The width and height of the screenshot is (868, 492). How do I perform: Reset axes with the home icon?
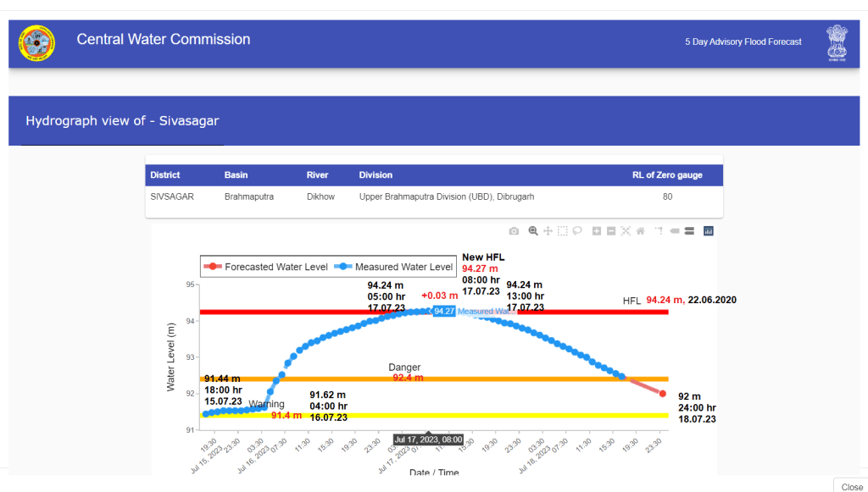coord(641,231)
